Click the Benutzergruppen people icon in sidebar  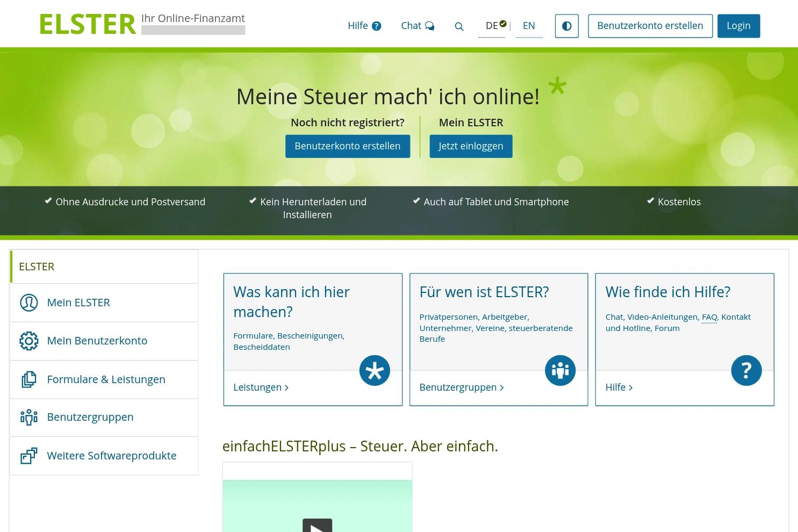[x=29, y=417]
